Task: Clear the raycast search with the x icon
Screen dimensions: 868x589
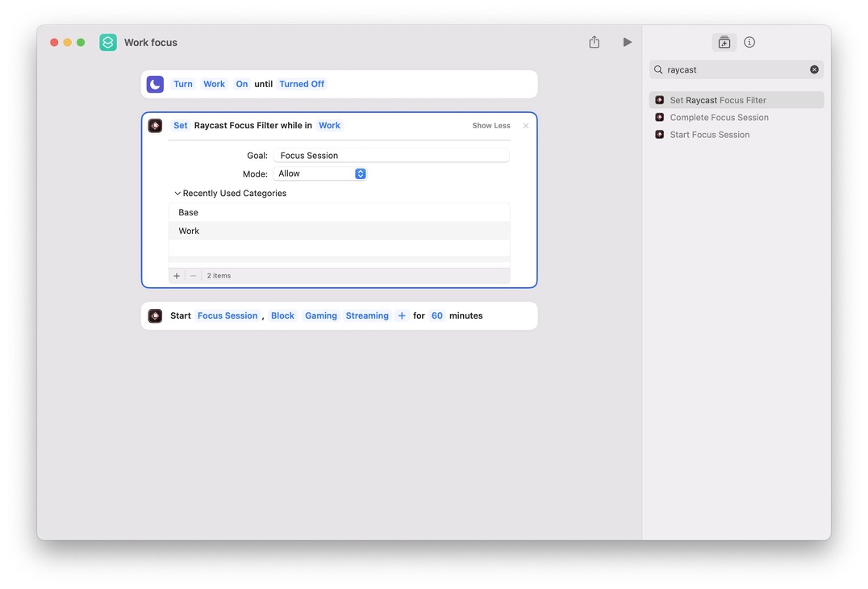Action: pyautogui.click(x=814, y=69)
